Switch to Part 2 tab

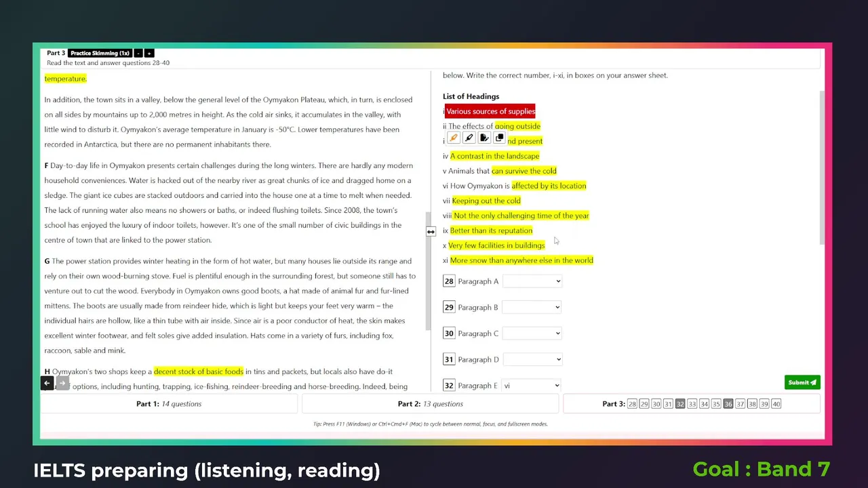tap(431, 404)
